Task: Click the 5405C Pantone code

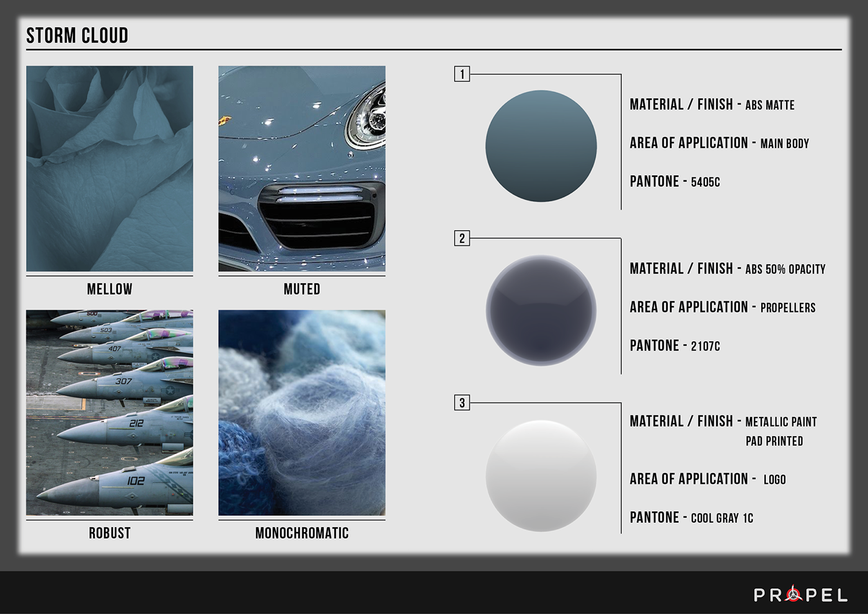Action: (x=706, y=182)
